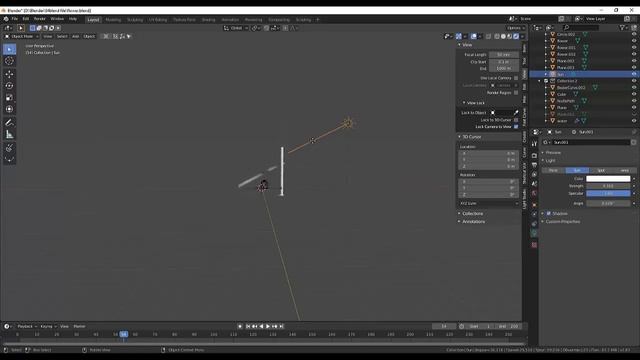The image size is (640, 360).
Task: Enable Use Local Camera checkbox
Action: [516, 78]
